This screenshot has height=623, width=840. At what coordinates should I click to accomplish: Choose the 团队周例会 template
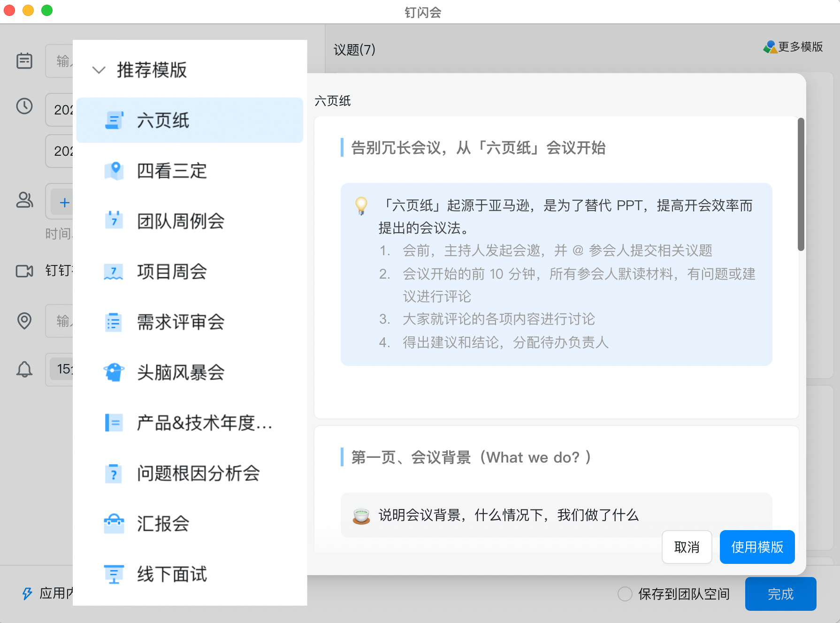(190, 221)
